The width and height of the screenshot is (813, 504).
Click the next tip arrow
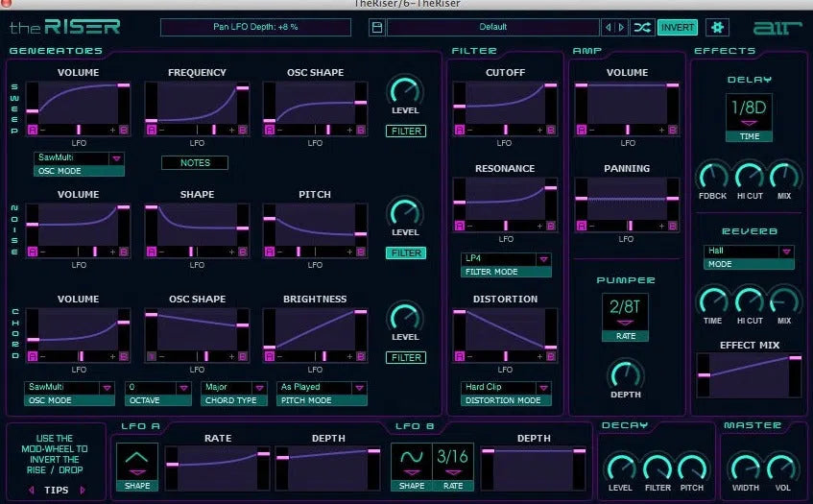tap(83, 490)
